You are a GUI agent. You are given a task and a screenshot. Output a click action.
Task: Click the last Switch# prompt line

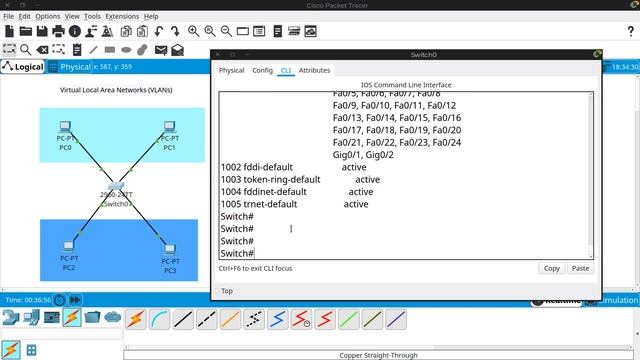click(x=238, y=253)
